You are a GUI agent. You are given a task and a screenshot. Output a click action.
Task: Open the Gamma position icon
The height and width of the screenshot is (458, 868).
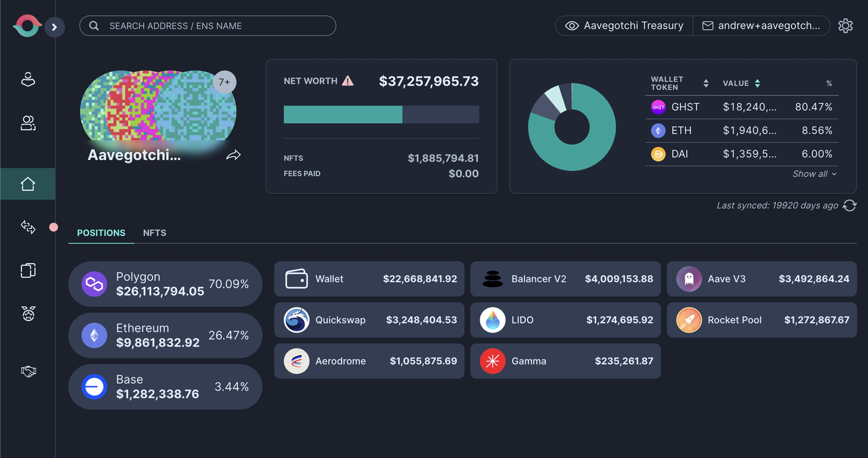pyautogui.click(x=493, y=361)
